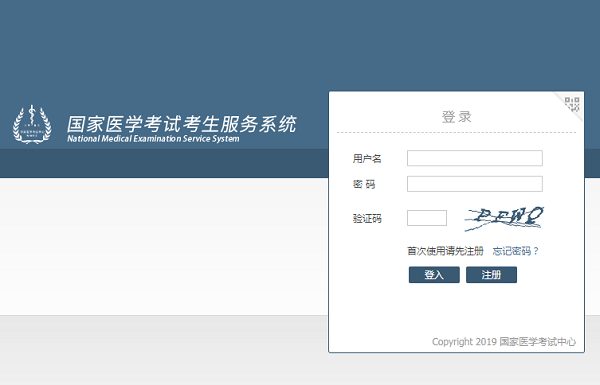Click the 验证码 field label

tap(367, 219)
